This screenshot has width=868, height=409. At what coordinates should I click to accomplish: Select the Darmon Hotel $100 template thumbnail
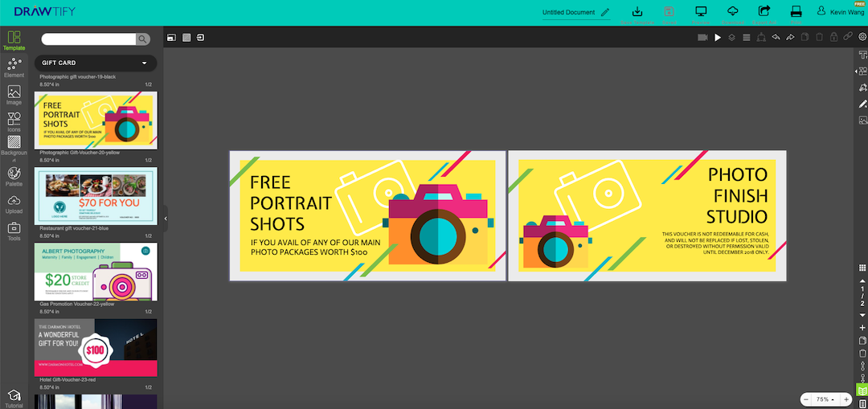[x=96, y=348]
